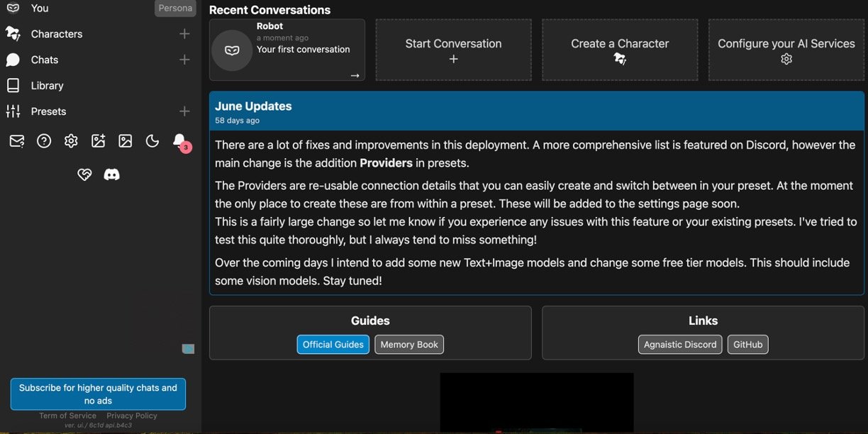Create a new chat with plus icon

pos(184,60)
